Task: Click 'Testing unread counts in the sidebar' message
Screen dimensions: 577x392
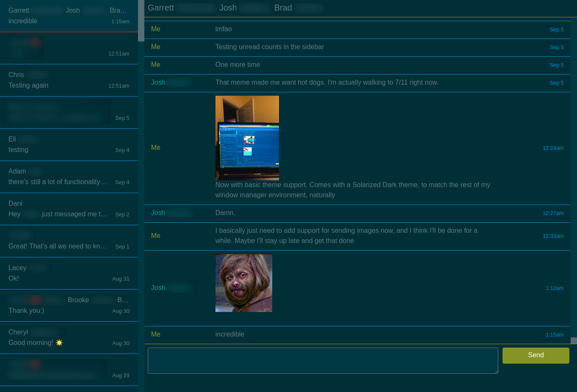Action: coord(270,47)
